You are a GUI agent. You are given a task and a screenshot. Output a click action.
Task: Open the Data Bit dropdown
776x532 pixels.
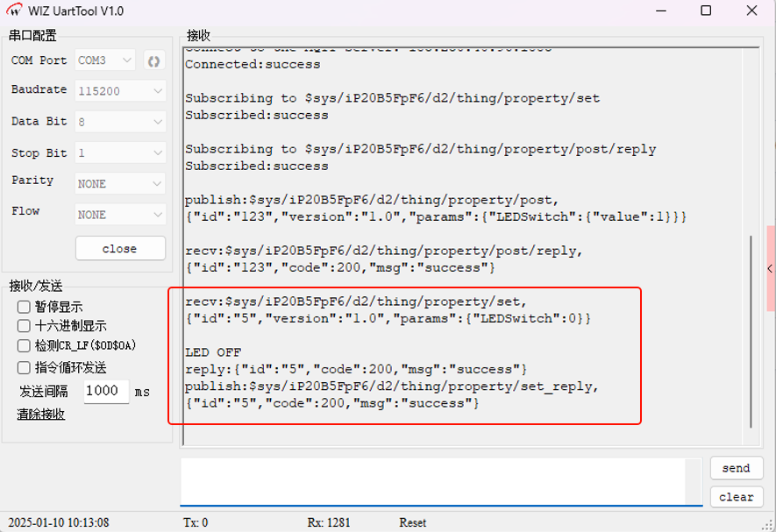click(x=120, y=122)
